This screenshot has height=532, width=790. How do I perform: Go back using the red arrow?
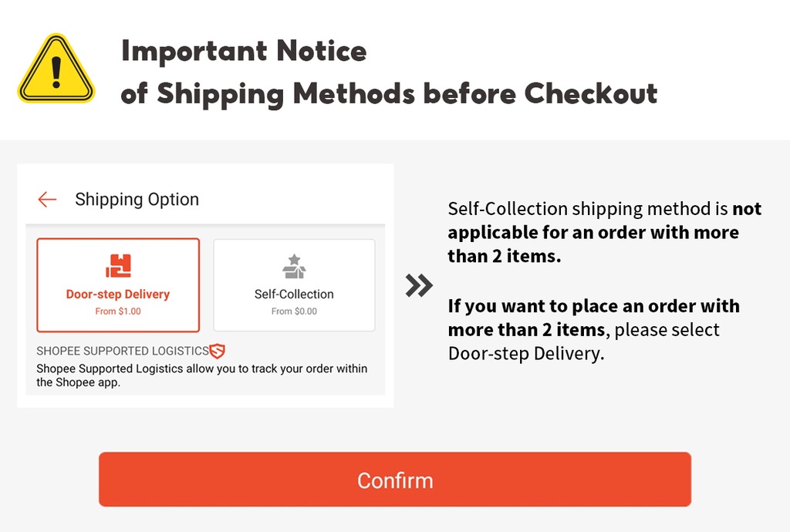pos(47,200)
